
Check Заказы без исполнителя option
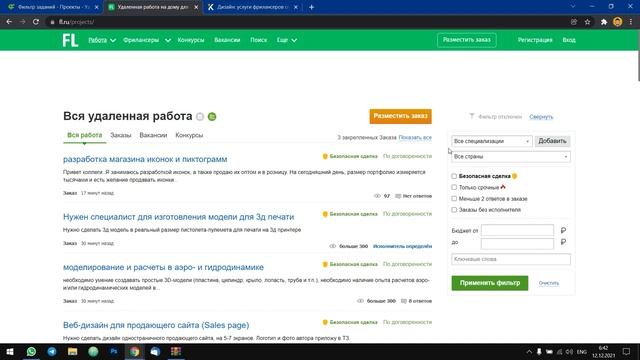coord(454,210)
